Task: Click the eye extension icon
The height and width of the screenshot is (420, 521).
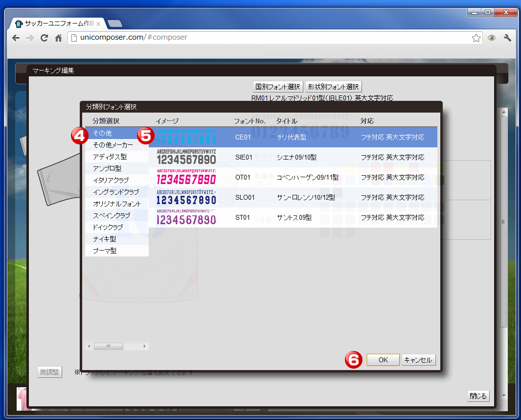Action: pyautogui.click(x=492, y=38)
